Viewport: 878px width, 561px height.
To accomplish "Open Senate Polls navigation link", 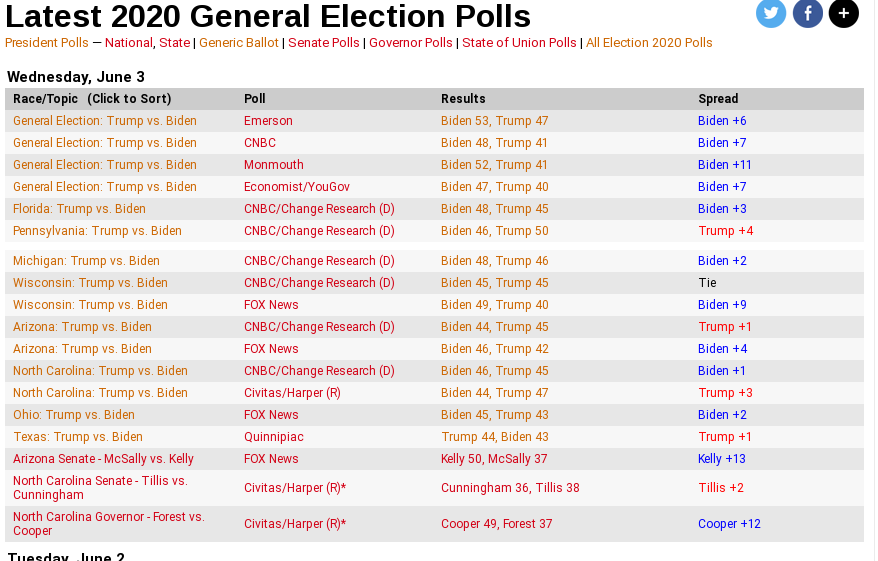I will [324, 43].
